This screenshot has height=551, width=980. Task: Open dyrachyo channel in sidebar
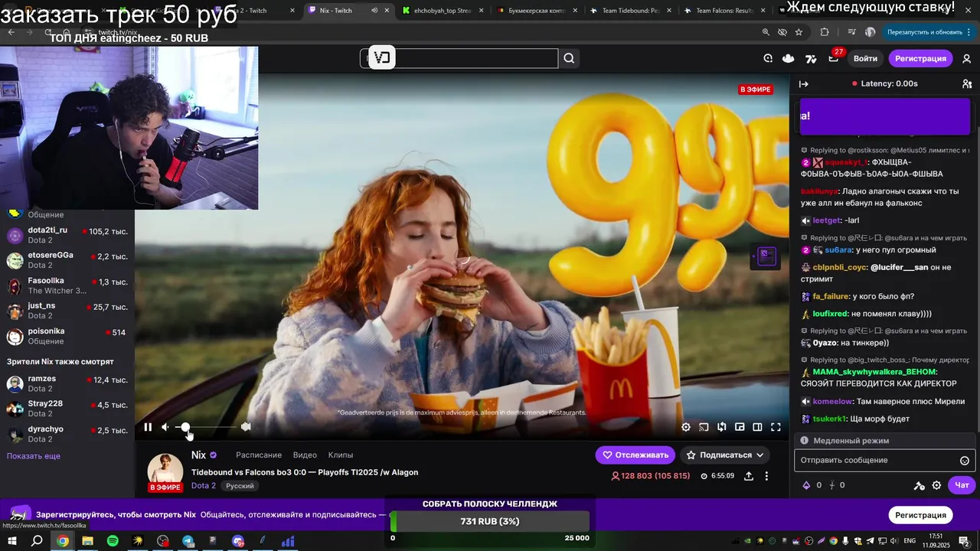67,434
